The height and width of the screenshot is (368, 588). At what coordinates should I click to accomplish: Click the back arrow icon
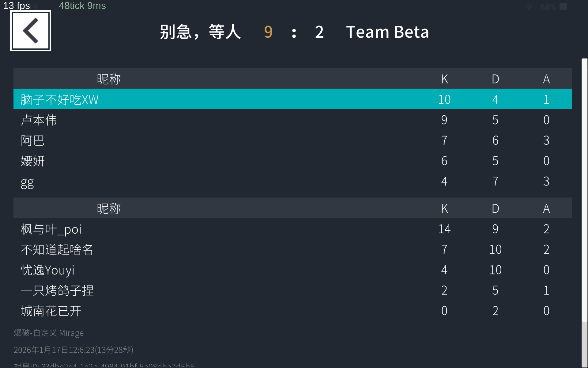(x=31, y=31)
